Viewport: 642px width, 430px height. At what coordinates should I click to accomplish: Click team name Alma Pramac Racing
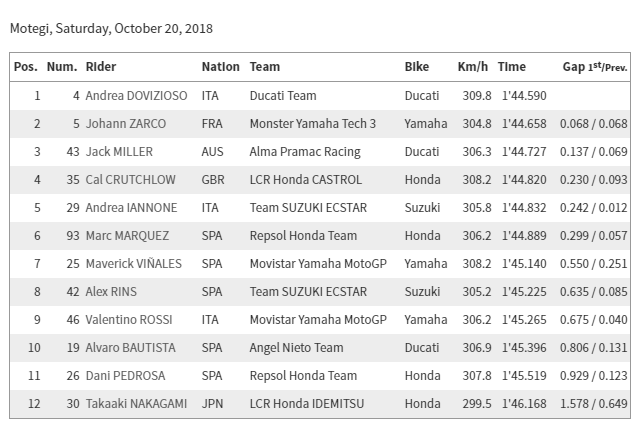[x=305, y=152]
